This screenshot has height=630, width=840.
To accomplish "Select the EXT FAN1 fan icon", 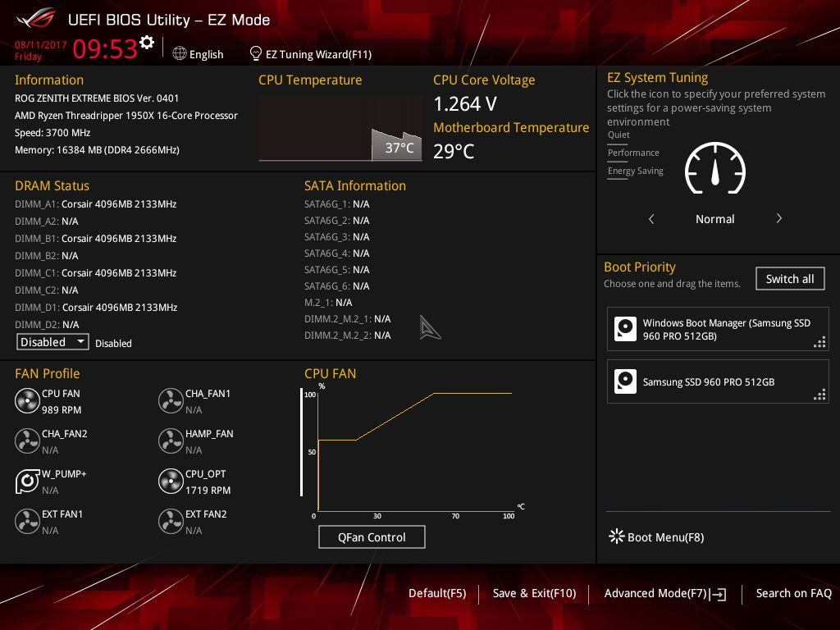I will click(x=27, y=521).
